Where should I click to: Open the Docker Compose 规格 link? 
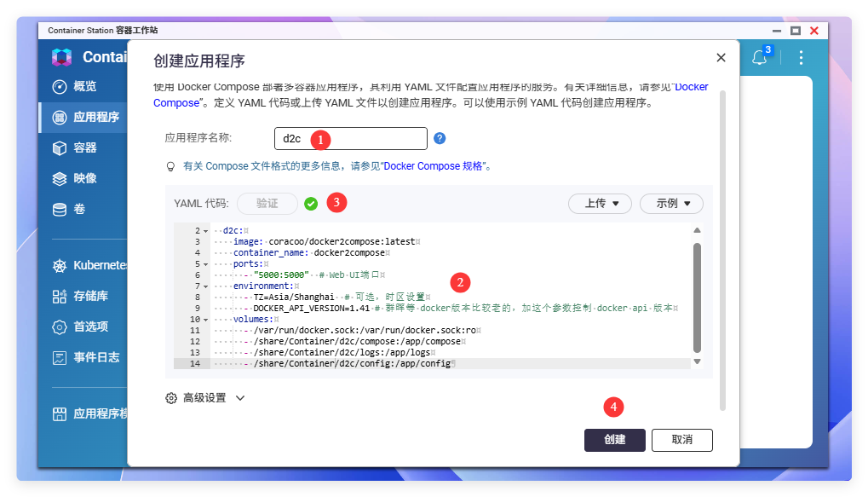coord(434,166)
